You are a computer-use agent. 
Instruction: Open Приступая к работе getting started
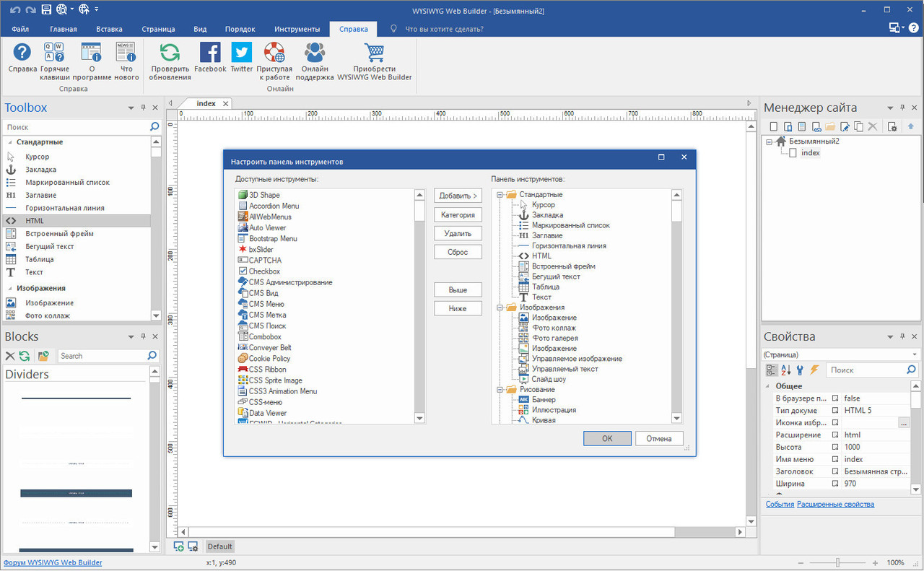[x=274, y=53]
